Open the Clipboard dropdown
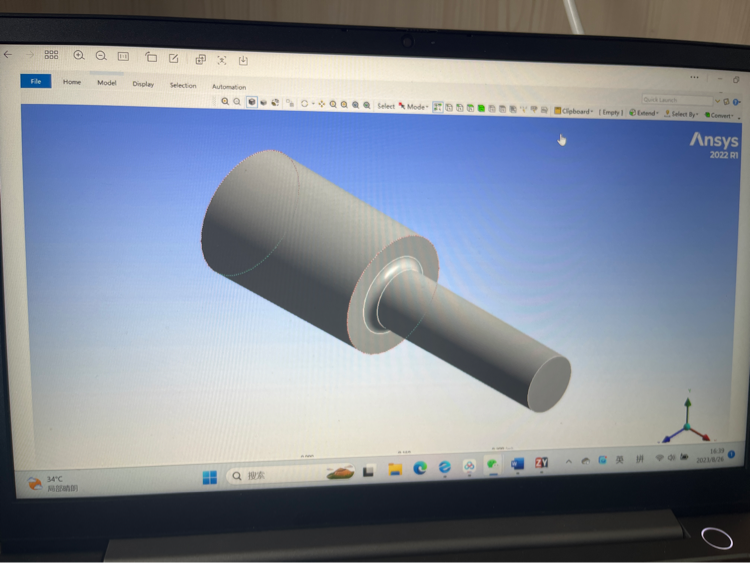 574,111
